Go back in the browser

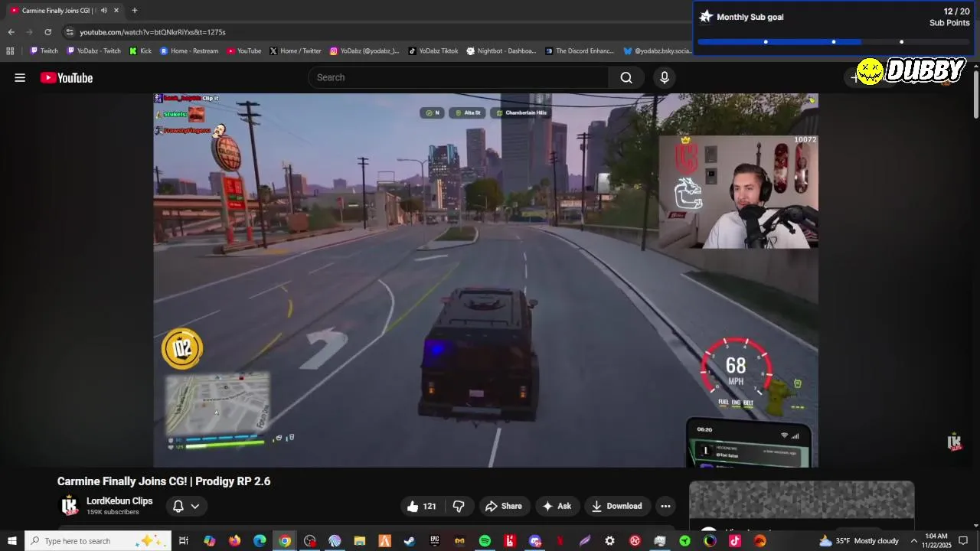(x=11, y=32)
